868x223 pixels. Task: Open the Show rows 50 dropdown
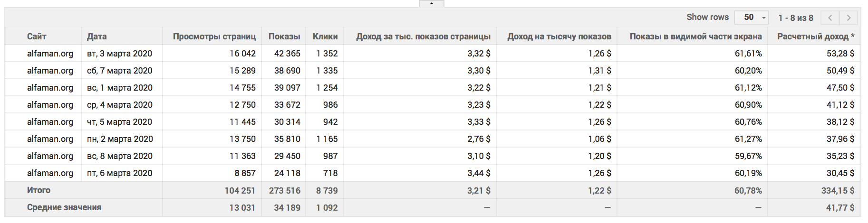point(752,18)
